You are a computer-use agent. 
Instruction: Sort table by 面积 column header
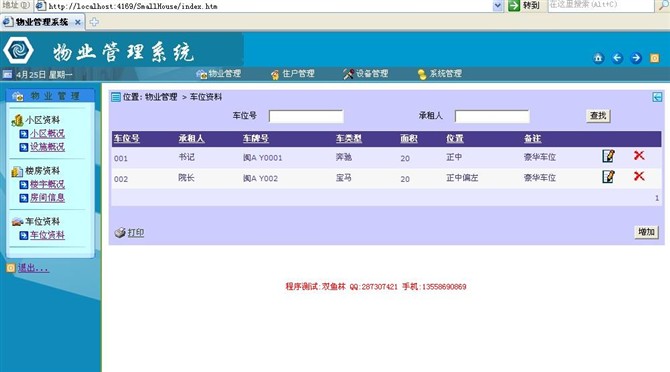409,138
